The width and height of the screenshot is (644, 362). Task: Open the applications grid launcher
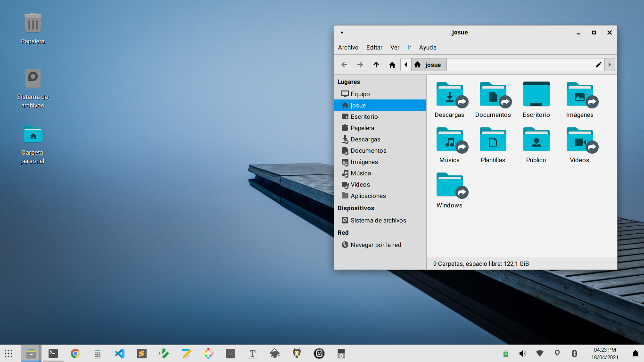coord(8,354)
